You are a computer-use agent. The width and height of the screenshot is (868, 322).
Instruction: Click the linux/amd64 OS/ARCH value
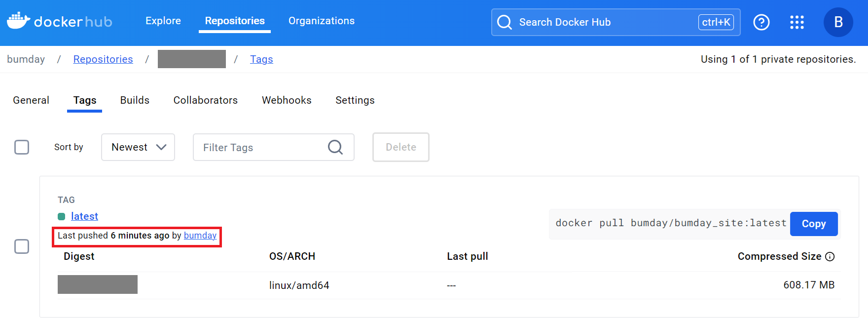299,285
